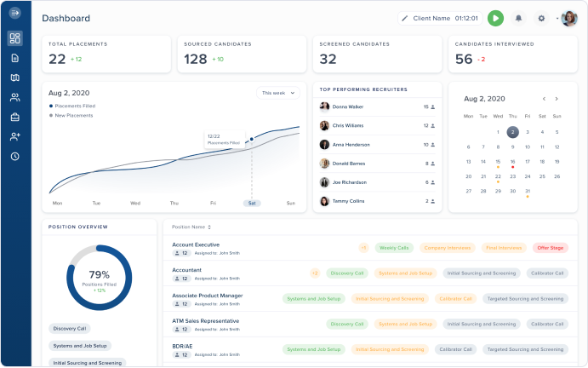Expand the sidebar with the arrow icon
Viewport: 588px width, 368px height.
click(15, 13)
